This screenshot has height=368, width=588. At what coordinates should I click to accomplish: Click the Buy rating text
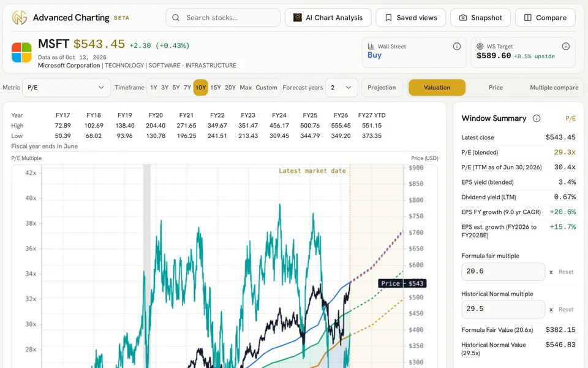click(x=374, y=55)
